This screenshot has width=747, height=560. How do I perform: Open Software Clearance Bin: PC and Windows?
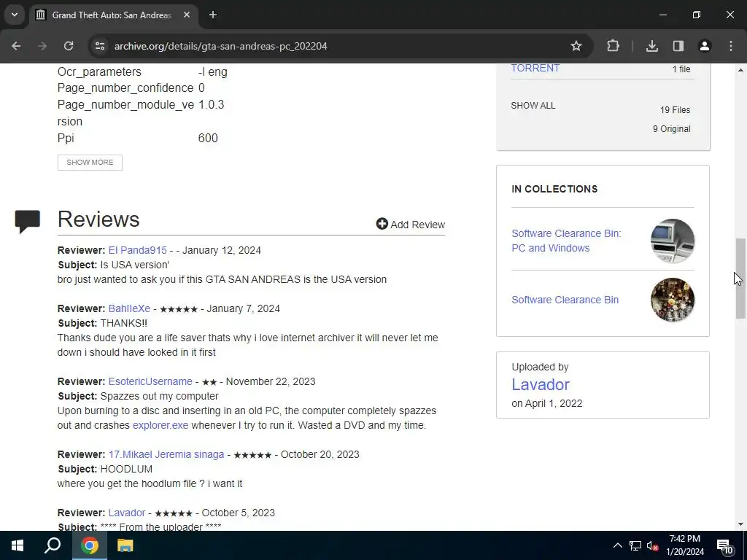pyautogui.click(x=566, y=241)
